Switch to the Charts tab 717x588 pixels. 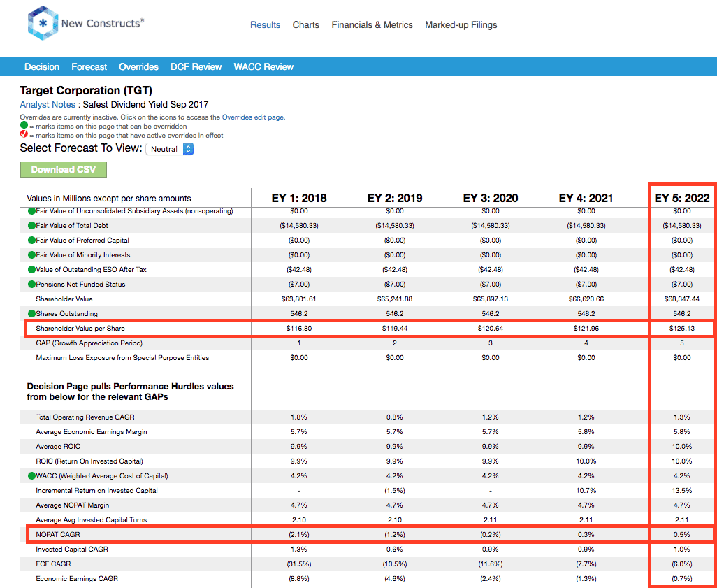(x=306, y=24)
